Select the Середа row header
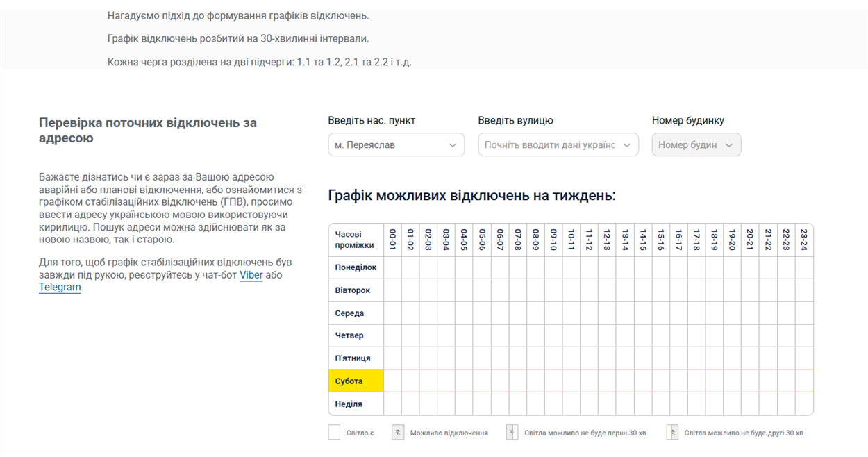The width and height of the screenshot is (868, 457). (356, 313)
